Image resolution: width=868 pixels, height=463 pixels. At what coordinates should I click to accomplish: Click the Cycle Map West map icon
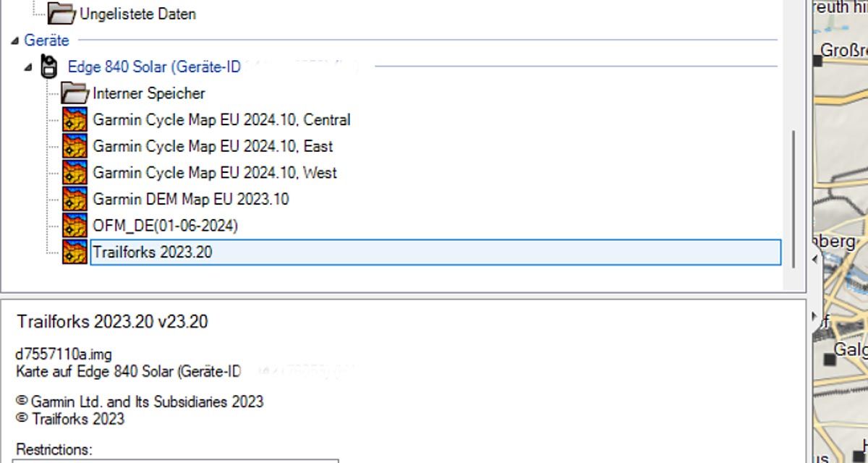coord(75,173)
